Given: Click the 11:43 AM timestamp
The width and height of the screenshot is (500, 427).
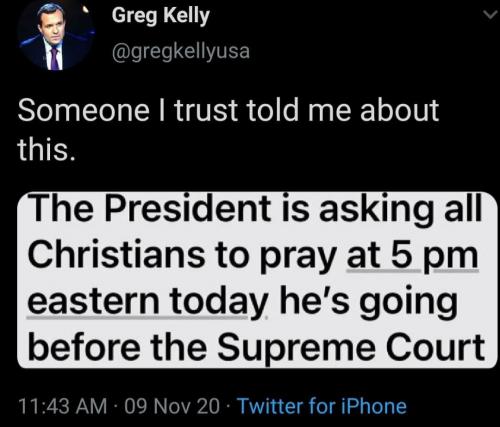Looking at the screenshot, I should pyautogui.click(x=63, y=406).
